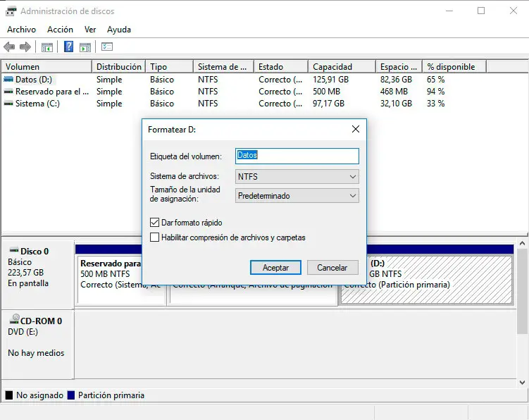The width and height of the screenshot is (529, 420).
Task: Click the No asignado black legend swatch
Action: [9, 395]
